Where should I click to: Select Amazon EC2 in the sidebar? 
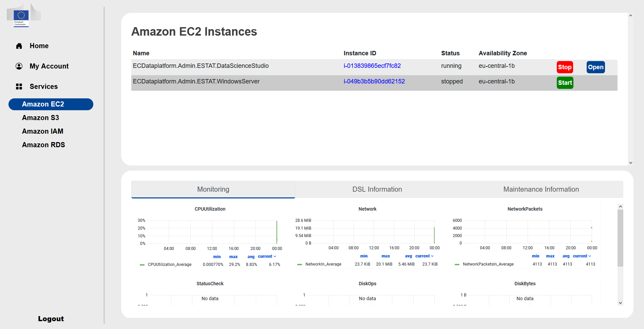pos(51,104)
